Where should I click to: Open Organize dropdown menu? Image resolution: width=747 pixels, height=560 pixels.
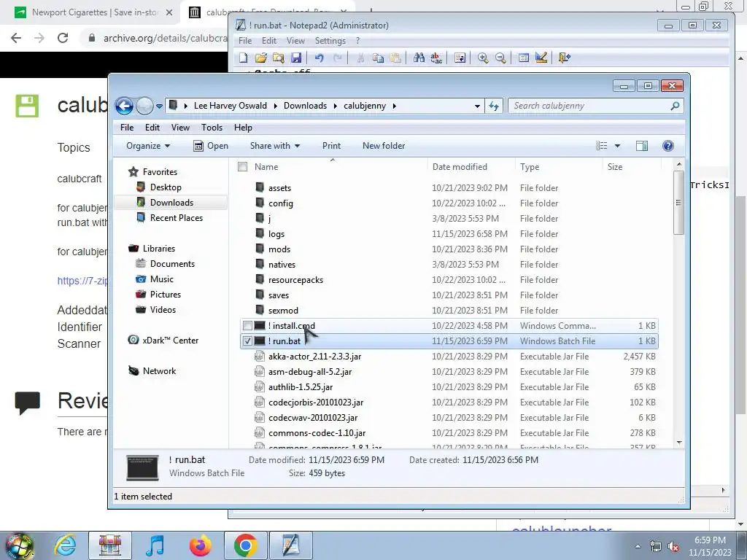point(147,146)
